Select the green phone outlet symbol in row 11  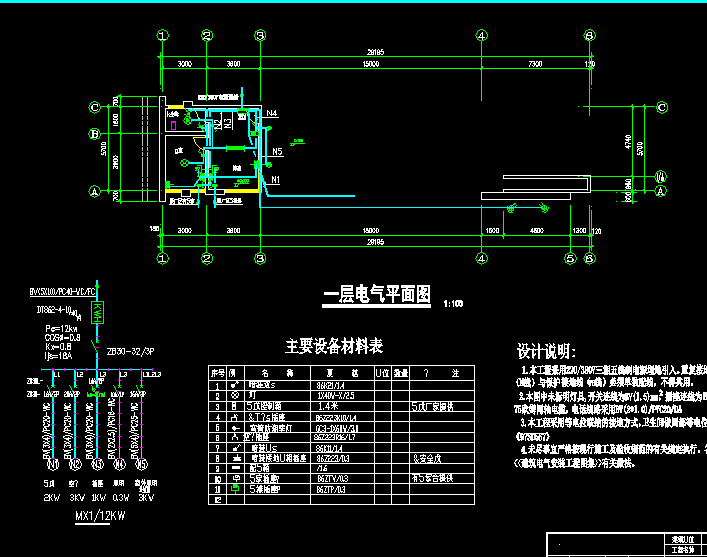click(x=235, y=488)
